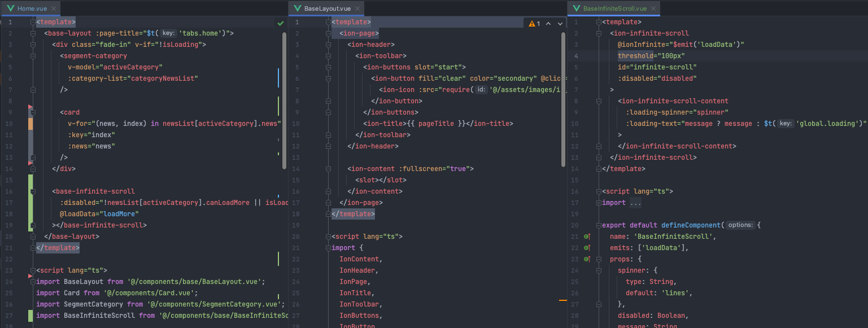
Task: Click the :category-list="categoryNewsList" attribute
Action: tap(133, 78)
